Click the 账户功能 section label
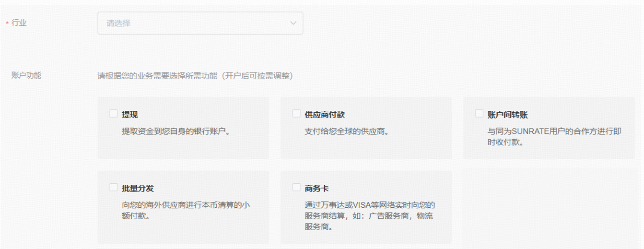This screenshot has width=644, height=249. pos(26,75)
